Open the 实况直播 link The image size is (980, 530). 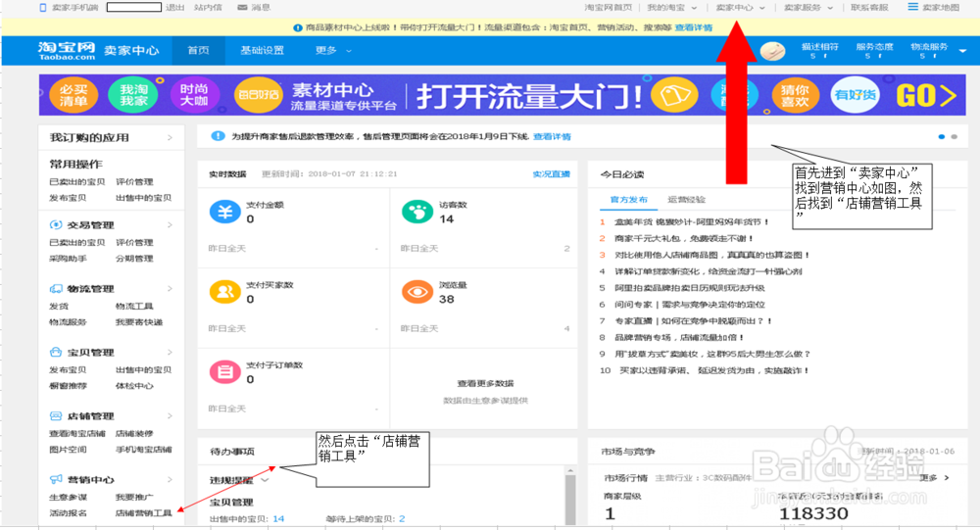[x=551, y=174]
